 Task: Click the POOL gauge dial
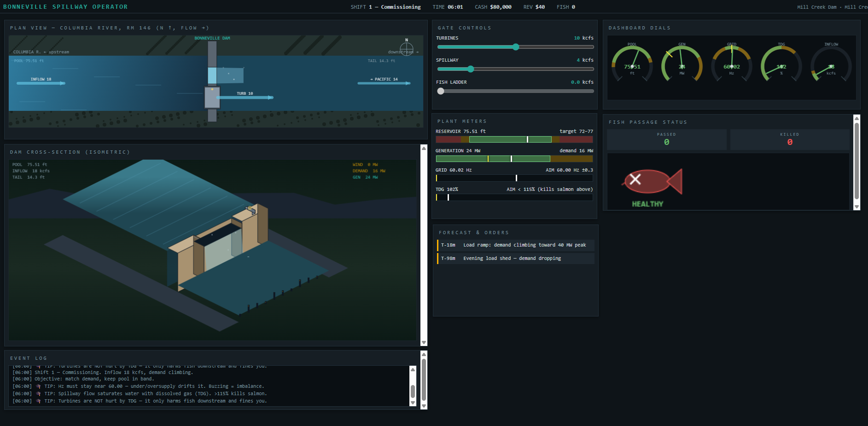[x=632, y=63]
